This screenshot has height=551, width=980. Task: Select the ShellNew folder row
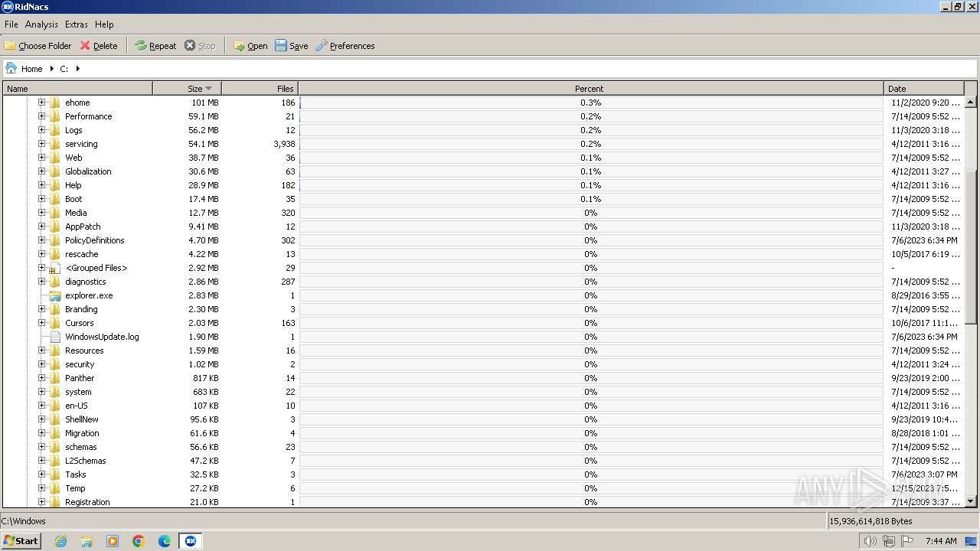click(484, 419)
